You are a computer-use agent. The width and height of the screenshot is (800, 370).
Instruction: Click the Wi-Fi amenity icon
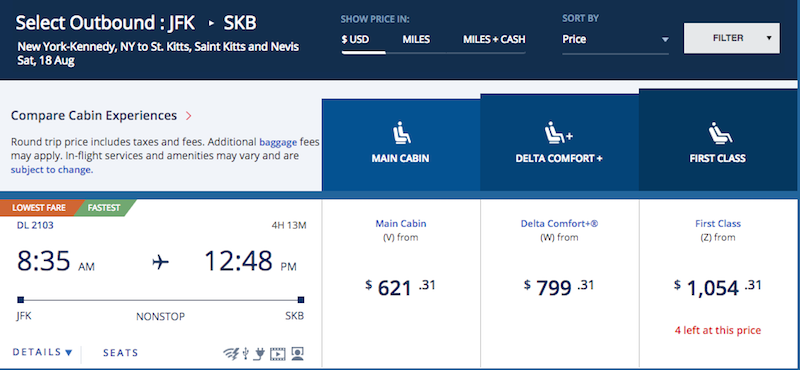click(232, 353)
